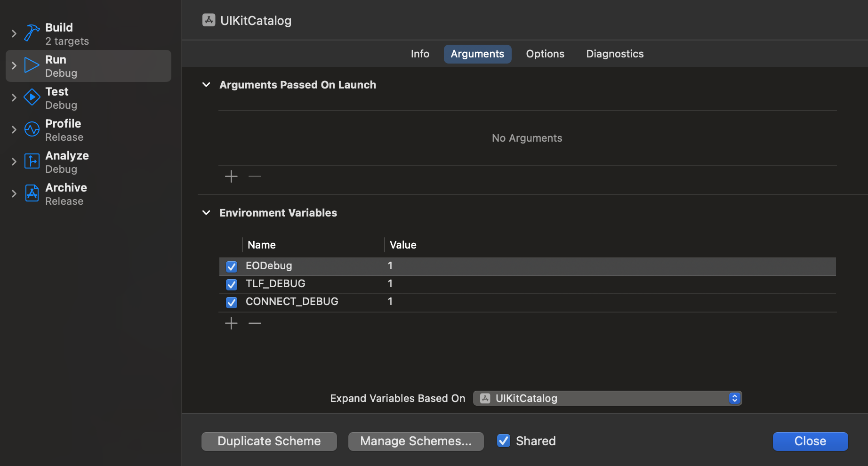The height and width of the screenshot is (466, 868).
Task: Select the Run play icon
Action: tap(31, 65)
